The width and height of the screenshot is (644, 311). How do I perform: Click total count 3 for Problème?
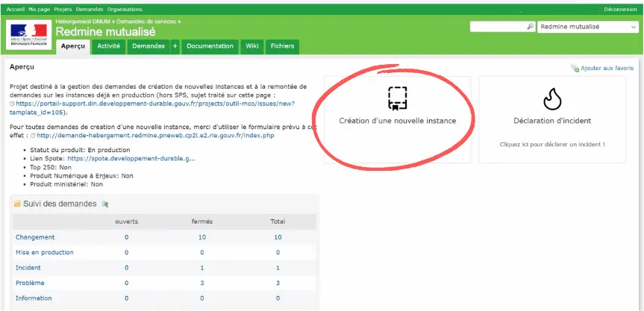click(x=278, y=283)
